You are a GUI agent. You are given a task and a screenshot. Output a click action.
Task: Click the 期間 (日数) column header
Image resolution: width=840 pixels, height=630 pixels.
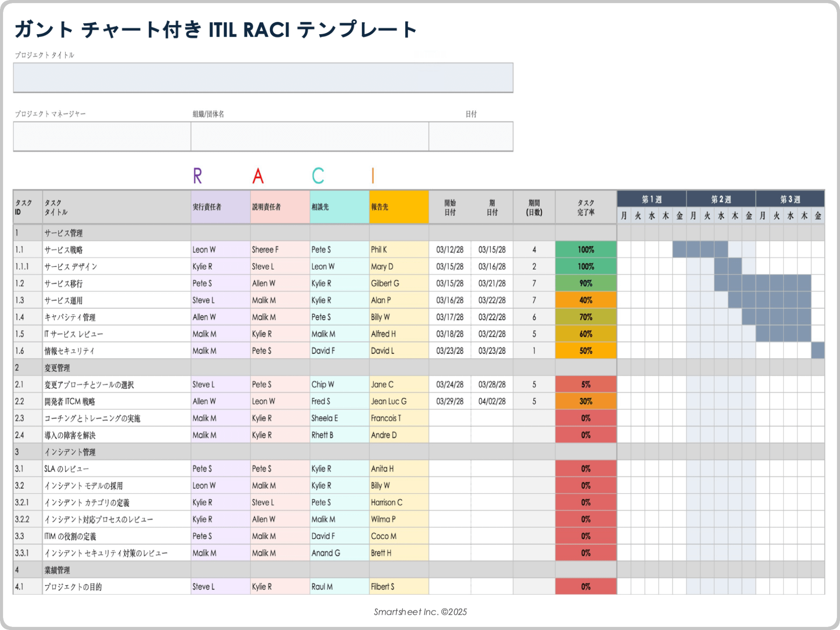coord(534,207)
